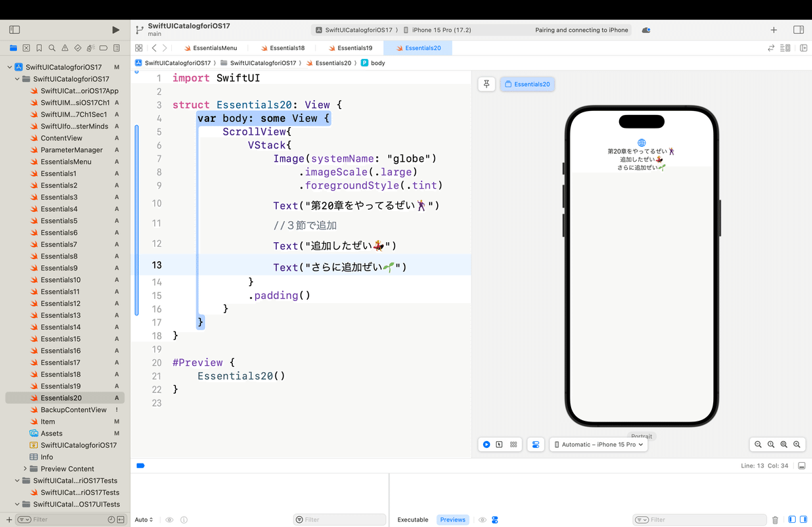Open the Debug navigator spray icon
This screenshot has width=812, height=527.
tap(91, 48)
